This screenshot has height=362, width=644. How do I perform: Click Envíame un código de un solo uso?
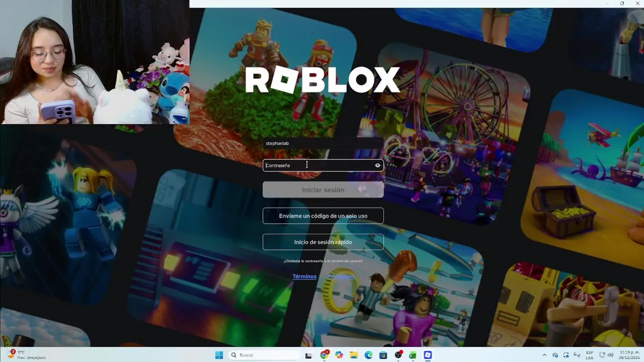pyautogui.click(x=323, y=216)
